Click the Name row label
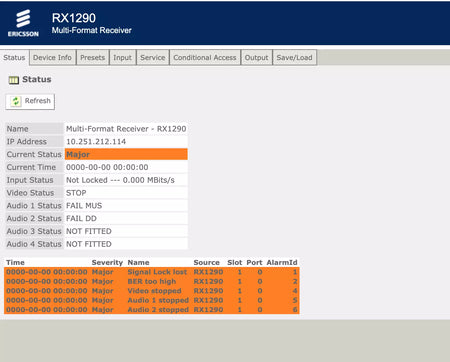This screenshot has width=450, height=362. 18,129
